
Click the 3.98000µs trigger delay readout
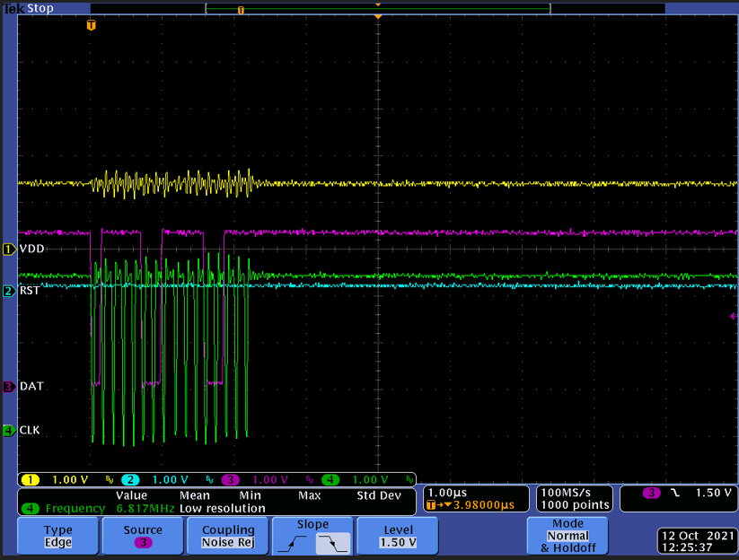pyautogui.click(x=484, y=505)
